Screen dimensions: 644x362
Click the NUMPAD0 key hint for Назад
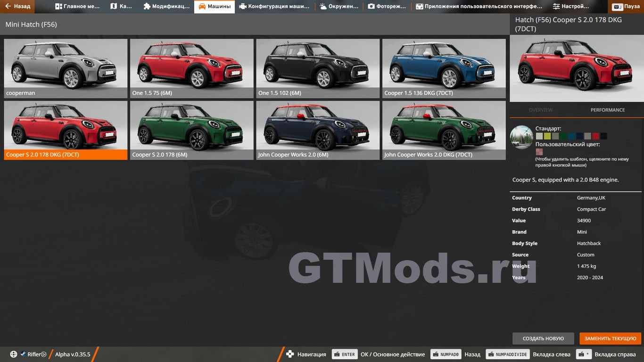[446, 354]
